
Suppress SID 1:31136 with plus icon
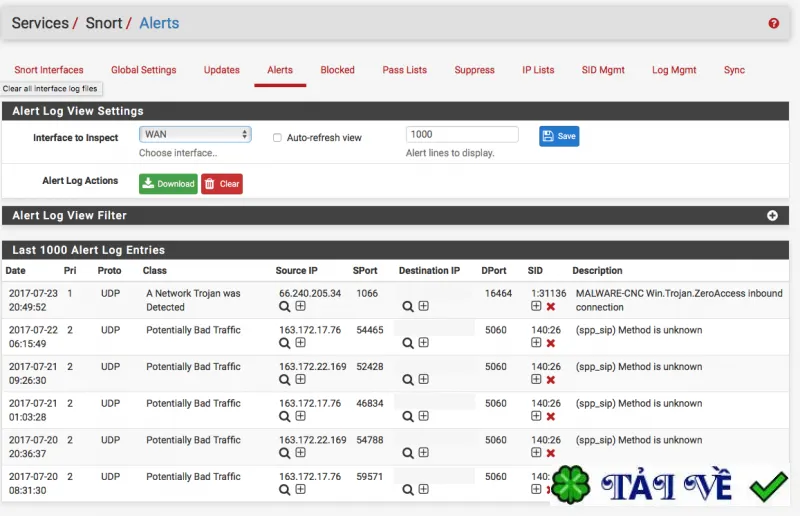tap(536, 306)
